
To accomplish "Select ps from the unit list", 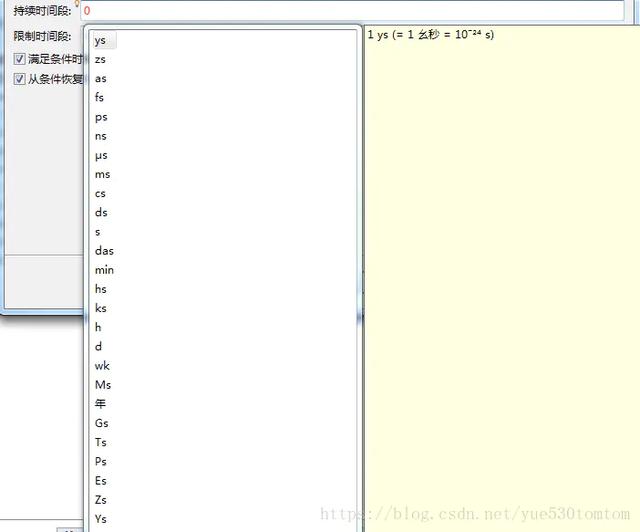I will click(x=101, y=118).
